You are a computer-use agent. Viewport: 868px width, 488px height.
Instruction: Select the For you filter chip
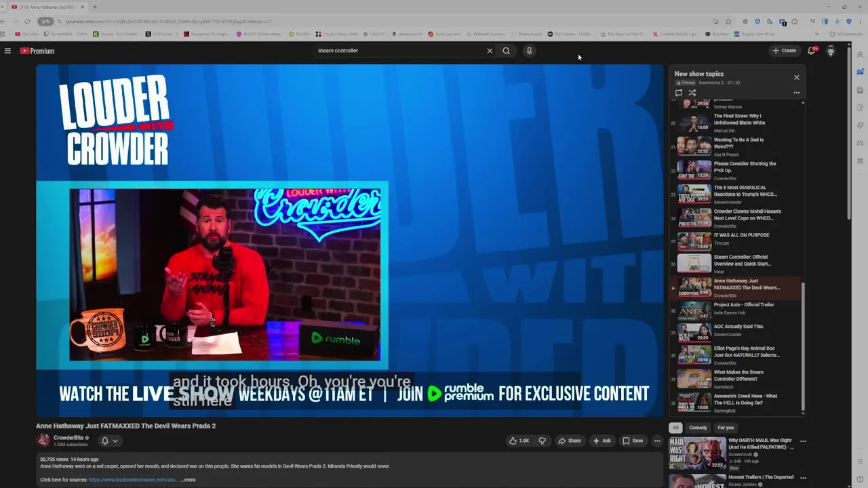click(x=726, y=428)
